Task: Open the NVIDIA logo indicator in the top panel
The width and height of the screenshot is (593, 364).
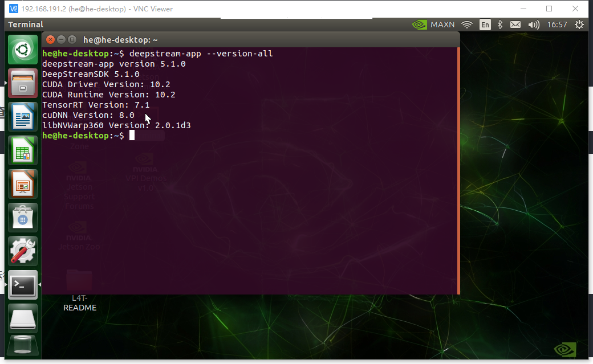Action: pos(419,24)
